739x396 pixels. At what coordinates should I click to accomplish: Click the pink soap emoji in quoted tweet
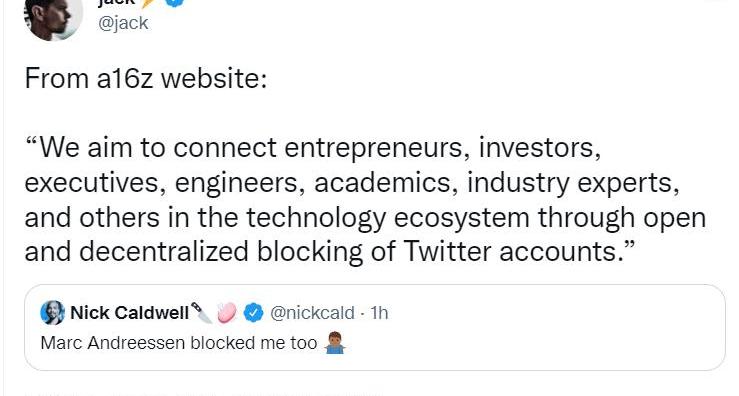[227, 313]
